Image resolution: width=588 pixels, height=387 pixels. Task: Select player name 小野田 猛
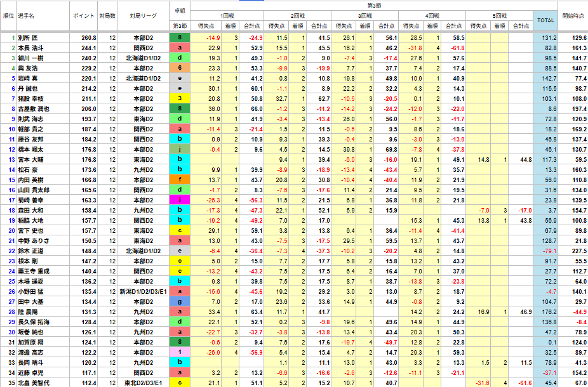tap(30, 291)
